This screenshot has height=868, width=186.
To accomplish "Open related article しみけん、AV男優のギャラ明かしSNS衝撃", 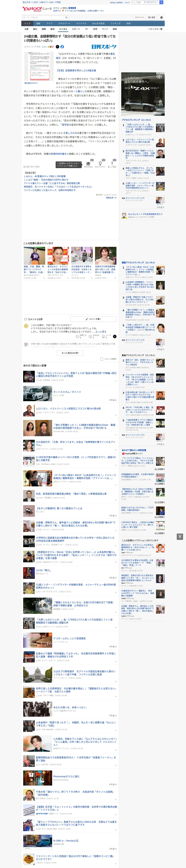I will [x=45, y=176].
